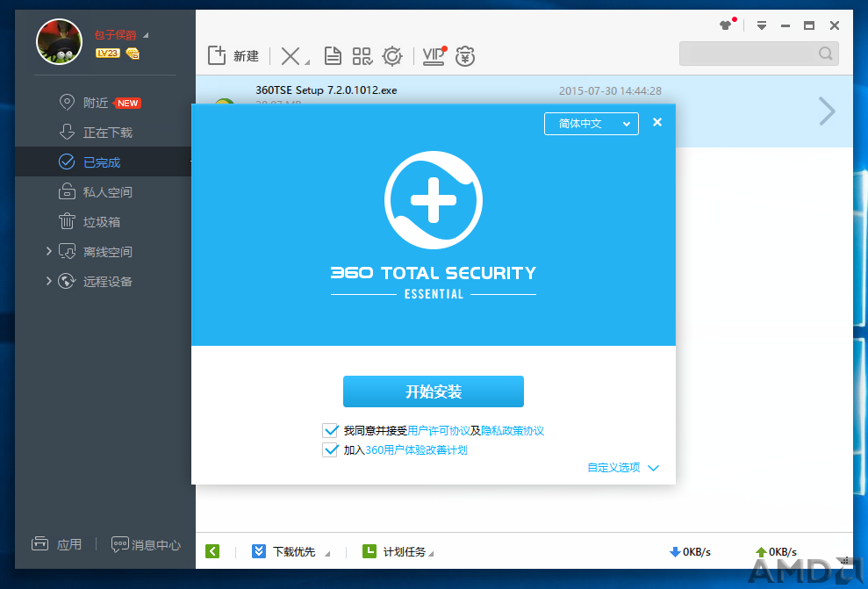Open 消息中心 message center
Screen dimensions: 868x589
[147, 545]
